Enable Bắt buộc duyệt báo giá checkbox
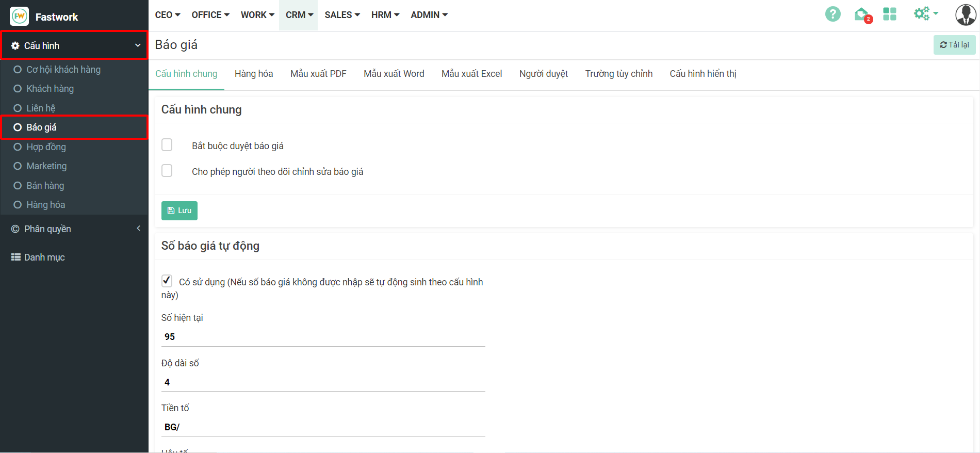Screen dimensions: 980x453 click(167, 145)
